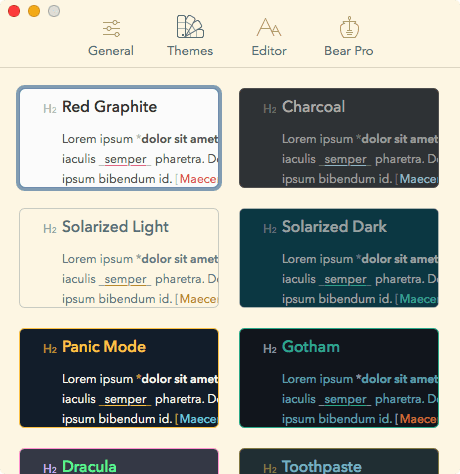Click the yellow minimize window button
The height and width of the screenshot is (474, 460).
point(34,11)
